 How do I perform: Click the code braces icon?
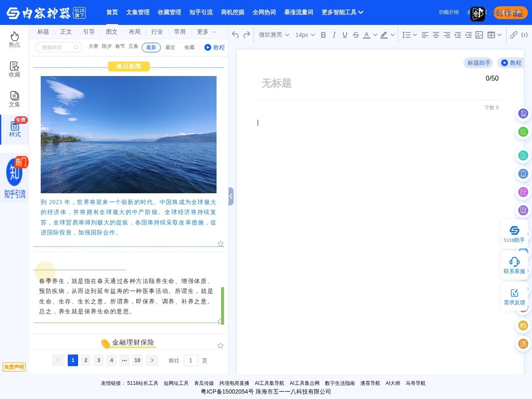(525, 35)
